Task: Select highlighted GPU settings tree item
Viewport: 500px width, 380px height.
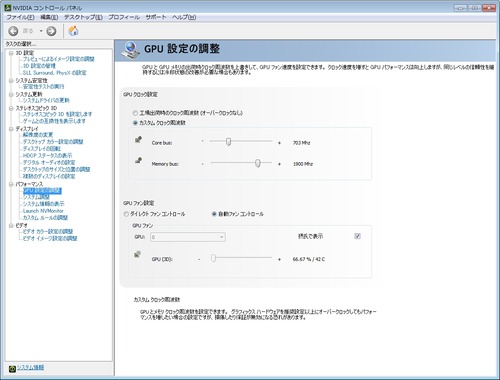Action: pyautogui.click(x=42, y=191)
